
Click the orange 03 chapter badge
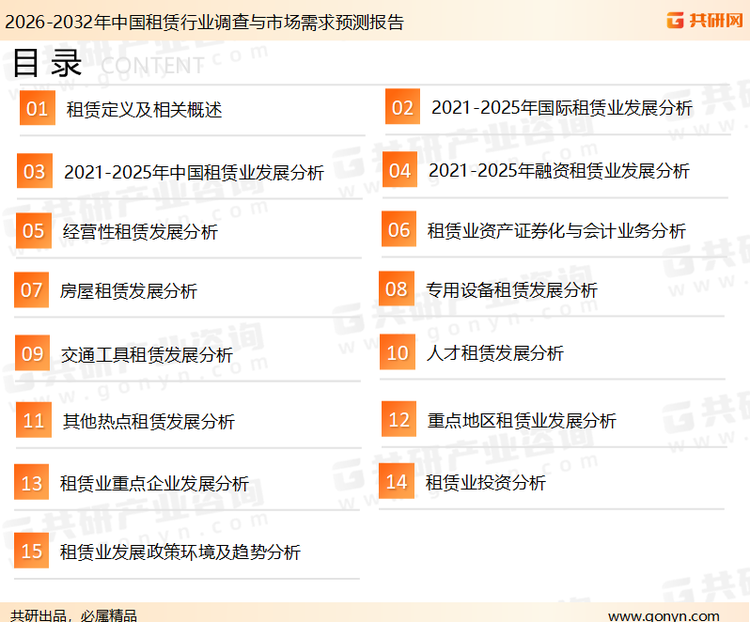pos(34,171)
